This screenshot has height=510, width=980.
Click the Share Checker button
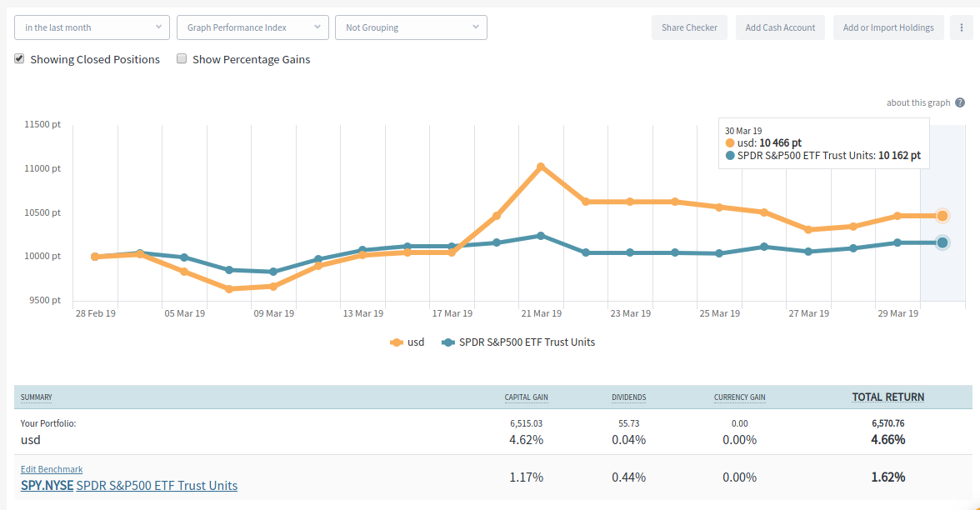click(x=689, y=27)
